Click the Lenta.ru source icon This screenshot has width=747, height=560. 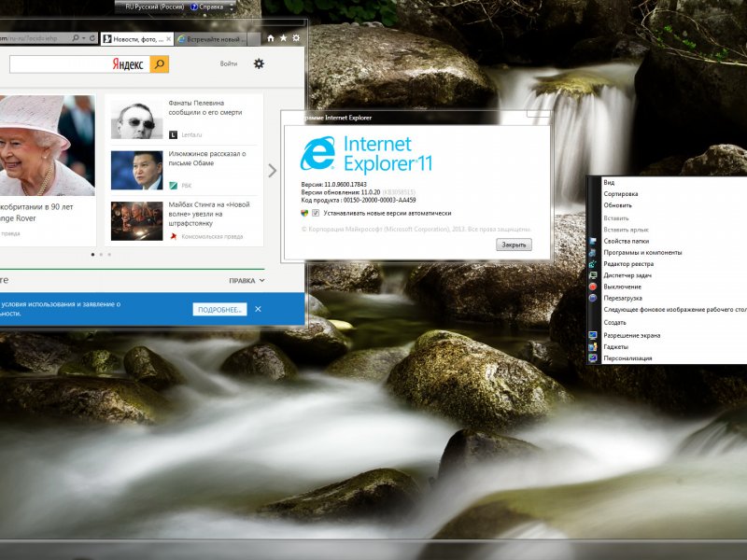tap(174, 134)
